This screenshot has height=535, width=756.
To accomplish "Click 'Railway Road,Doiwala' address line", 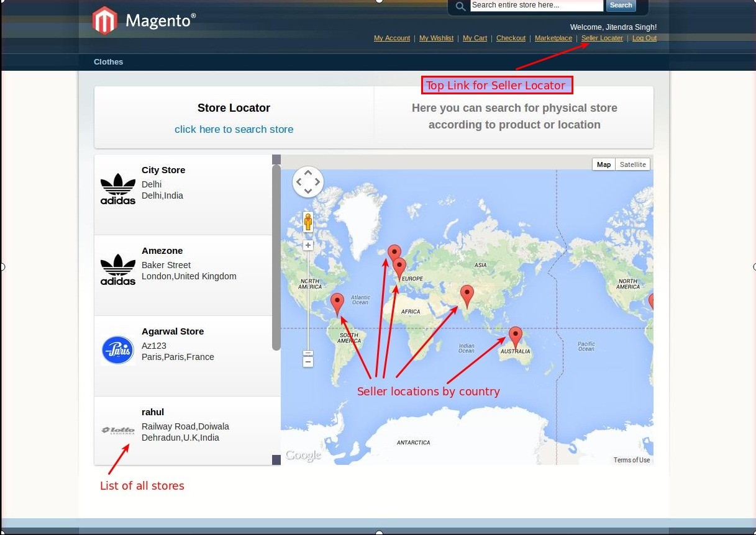I will click(x=185, y=426).
